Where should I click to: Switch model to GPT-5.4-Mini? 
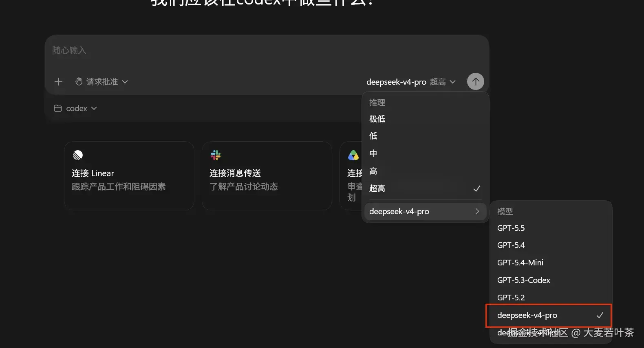[x=551, y=263]
